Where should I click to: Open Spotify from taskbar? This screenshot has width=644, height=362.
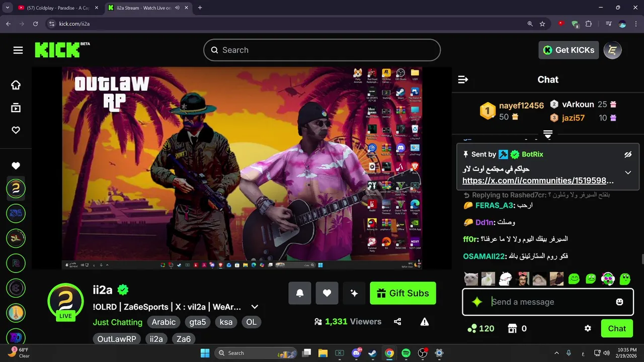[x=406, y=353]
